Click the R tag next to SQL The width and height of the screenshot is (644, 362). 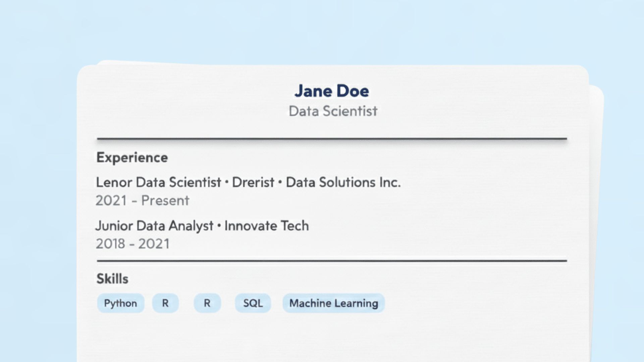207,303
